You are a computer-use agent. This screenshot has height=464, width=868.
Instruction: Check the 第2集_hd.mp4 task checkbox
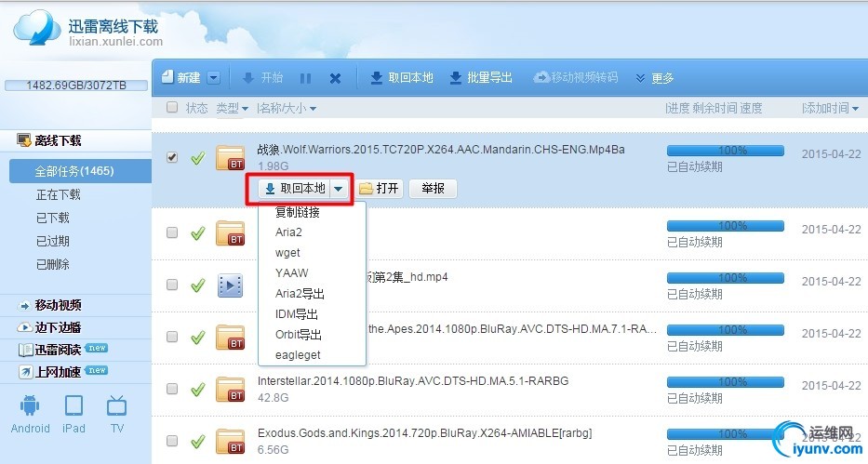(x=172, y=285)
